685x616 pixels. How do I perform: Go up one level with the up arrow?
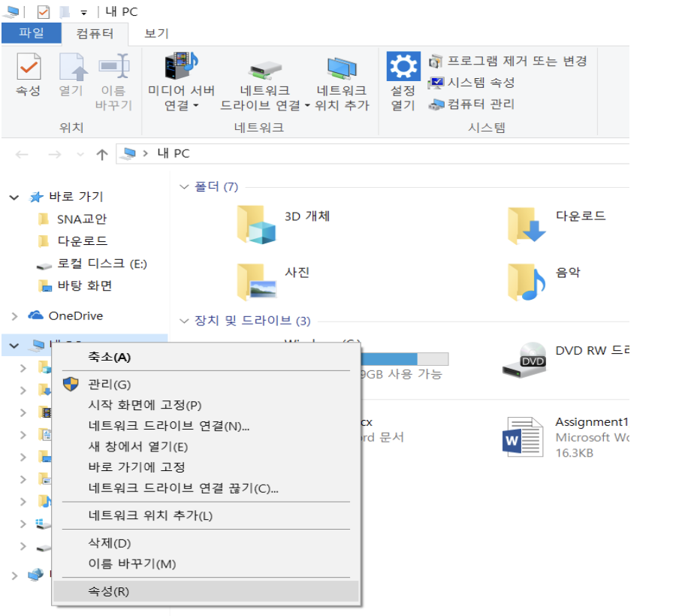102,154
